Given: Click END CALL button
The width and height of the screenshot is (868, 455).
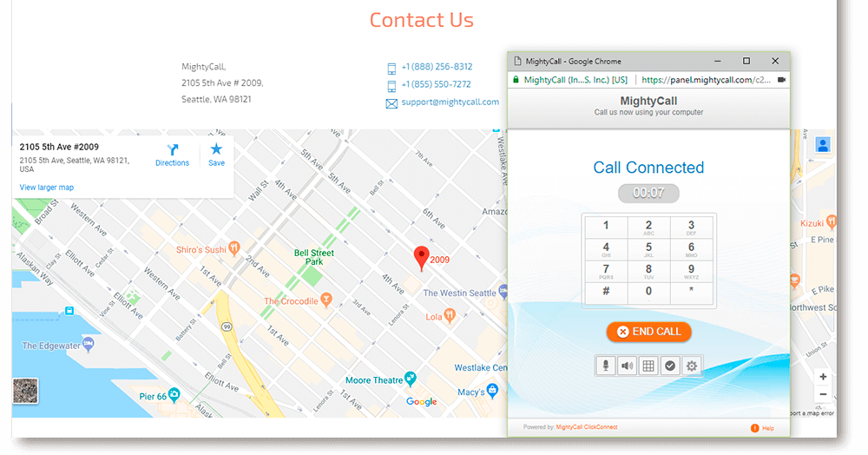Looking at the screenshot, I should point(648,332).
